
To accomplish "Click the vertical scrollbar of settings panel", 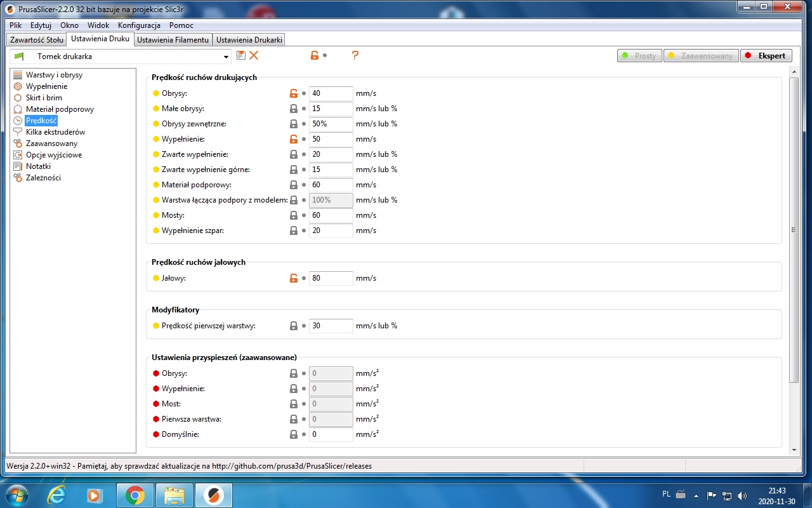I will click(x=794, y=230).
